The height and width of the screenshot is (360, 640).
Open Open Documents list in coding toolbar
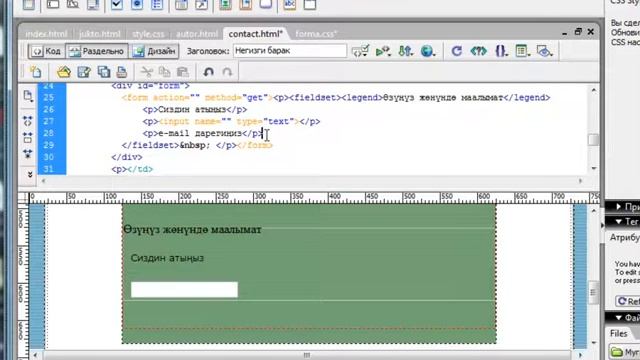pyautogui.click(x=28, y=96)
